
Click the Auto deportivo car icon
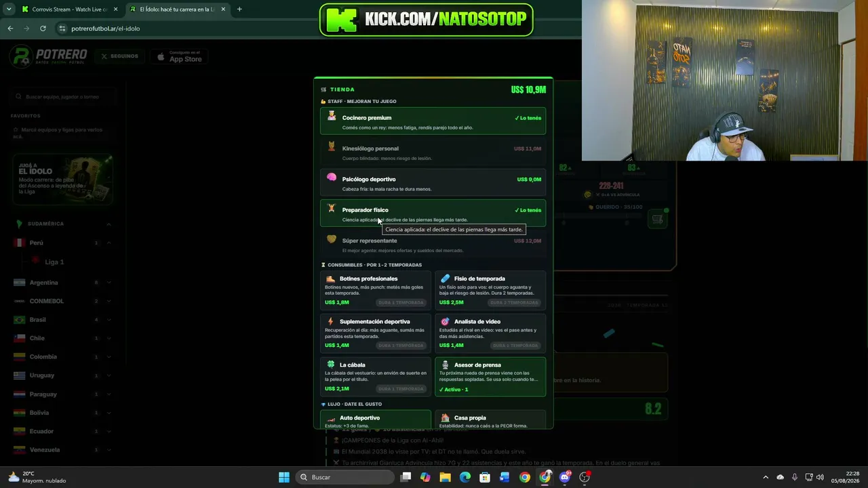click(x=331, y=418)
